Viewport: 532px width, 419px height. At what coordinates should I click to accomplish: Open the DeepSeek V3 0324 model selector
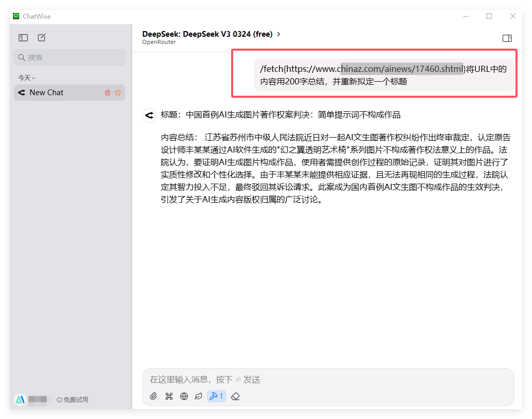(x=211, y=34)
